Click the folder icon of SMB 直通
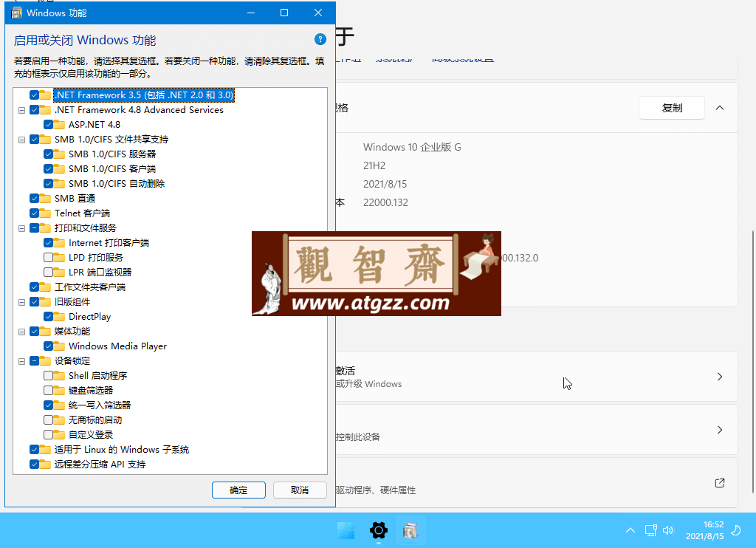Image resolution: width=756 pixels, height=548 pixels. point(45,198)
